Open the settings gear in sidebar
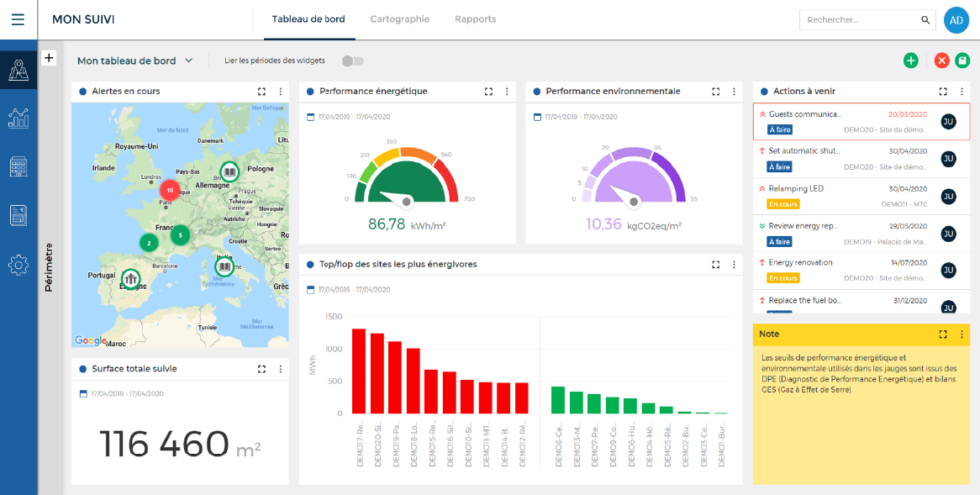This screenshot has width=980, height=495. pyautogui.click(x=18, y=266)
